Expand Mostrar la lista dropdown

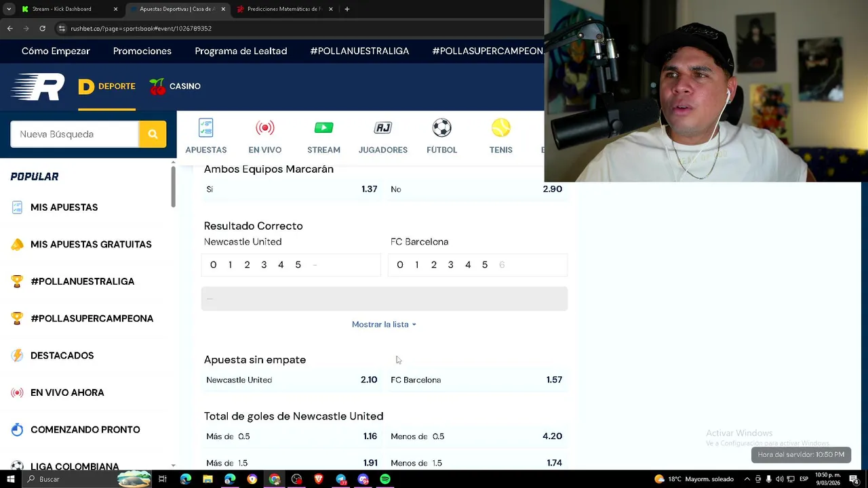384,324
